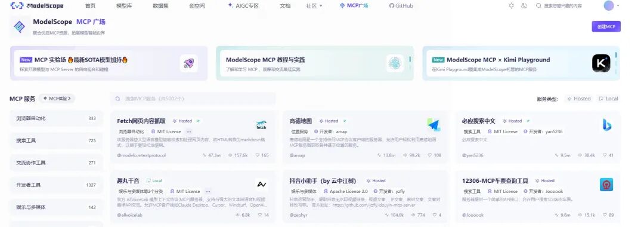Image resolution: width=644 pixels, height=227 pixels.
Task: Click the heart icon on 高德地图 card
Action: (x=430, y=155)
